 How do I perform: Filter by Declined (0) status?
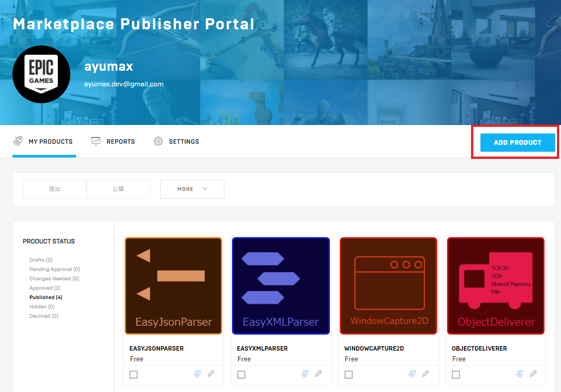(44, 316)
